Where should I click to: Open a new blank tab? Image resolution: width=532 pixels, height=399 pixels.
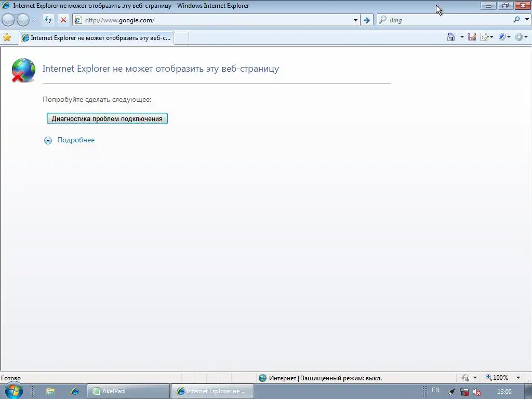181,38
